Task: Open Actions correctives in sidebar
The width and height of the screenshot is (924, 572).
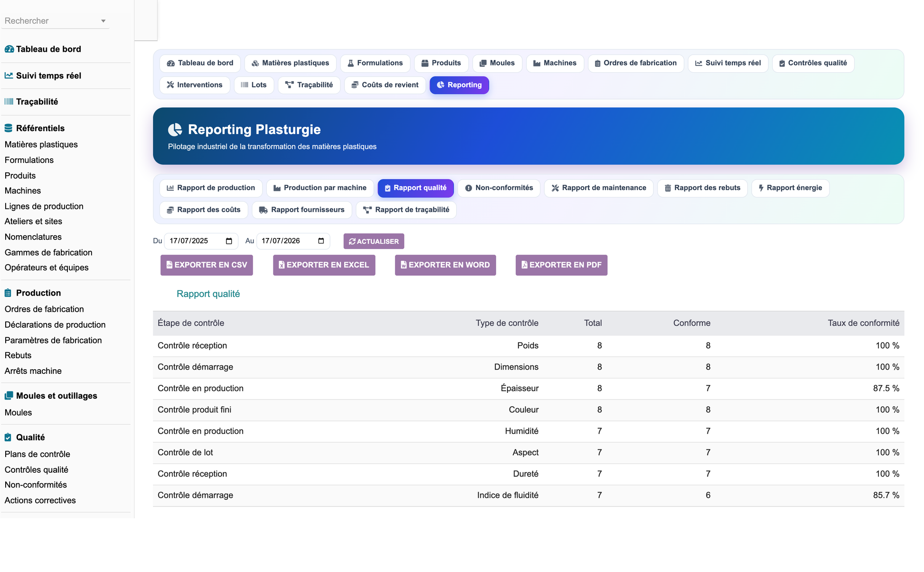Action: click(x=40, y=500)
